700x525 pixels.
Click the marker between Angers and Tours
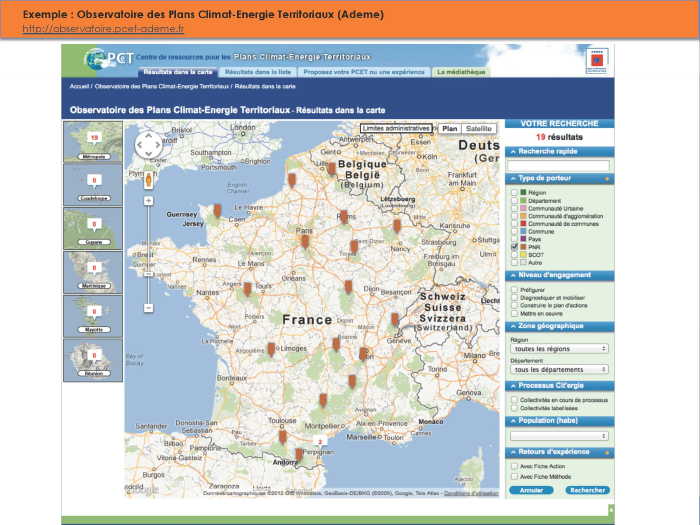(x=247, y=289)
